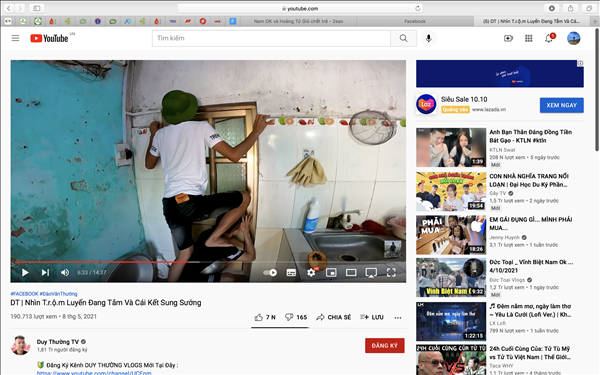This screenshot has height=375, width=600.
Task: Focus the Tìm kiếm search field
Action: [x=271, y=38]
